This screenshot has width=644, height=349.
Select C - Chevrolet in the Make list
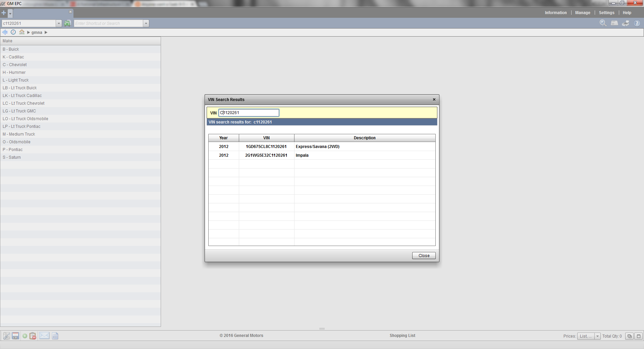point(80,65)
